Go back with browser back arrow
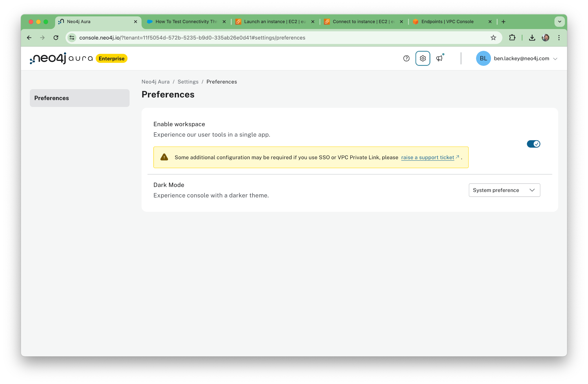Image resolution: width=588 pixels, height=384 pixels. [x=29, y=38]
